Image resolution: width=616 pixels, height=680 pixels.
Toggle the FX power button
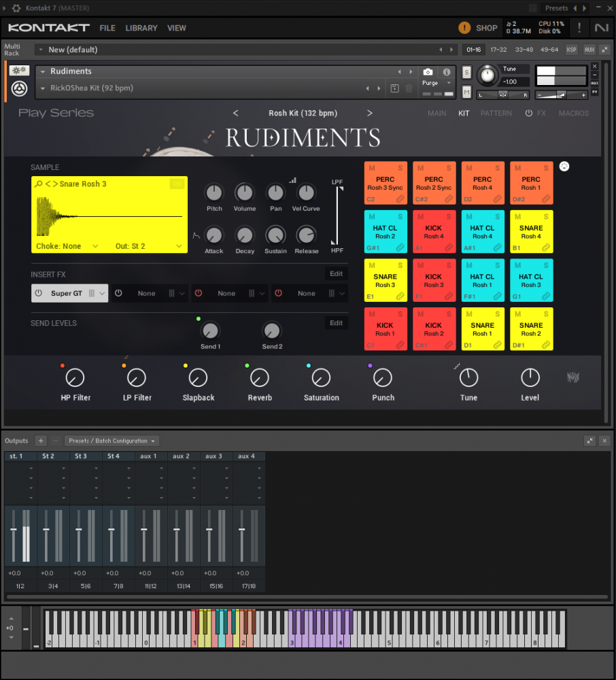click(529, 113)
